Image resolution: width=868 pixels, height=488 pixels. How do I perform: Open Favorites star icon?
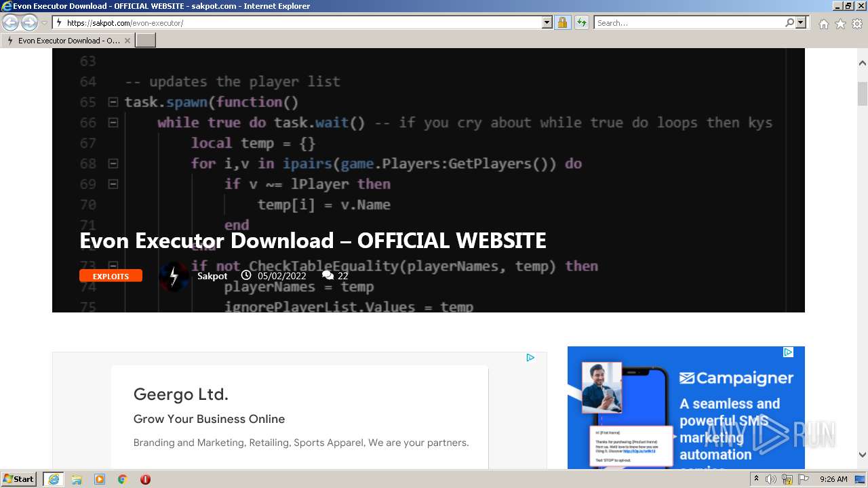[x=840, y=24]
